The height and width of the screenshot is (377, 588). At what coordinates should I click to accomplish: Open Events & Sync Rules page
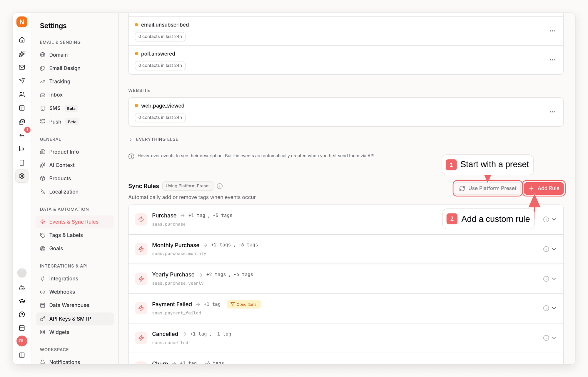(75, 222)
